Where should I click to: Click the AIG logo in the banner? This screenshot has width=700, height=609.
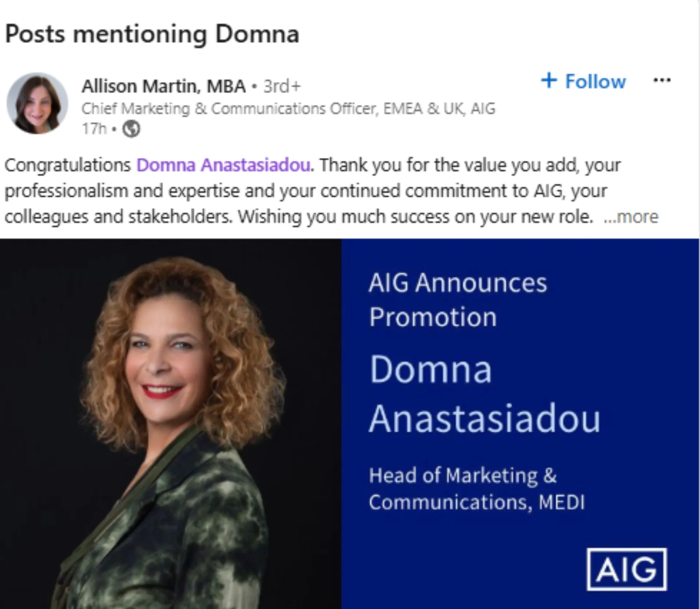click(x=626, y=569)
